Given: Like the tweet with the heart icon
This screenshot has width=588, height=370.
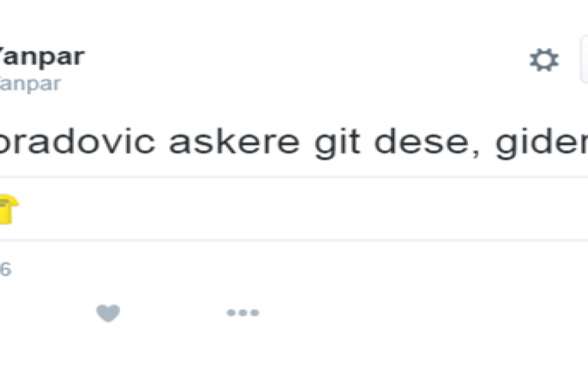Looking at the screenshot, I should [x=108, y=313].
